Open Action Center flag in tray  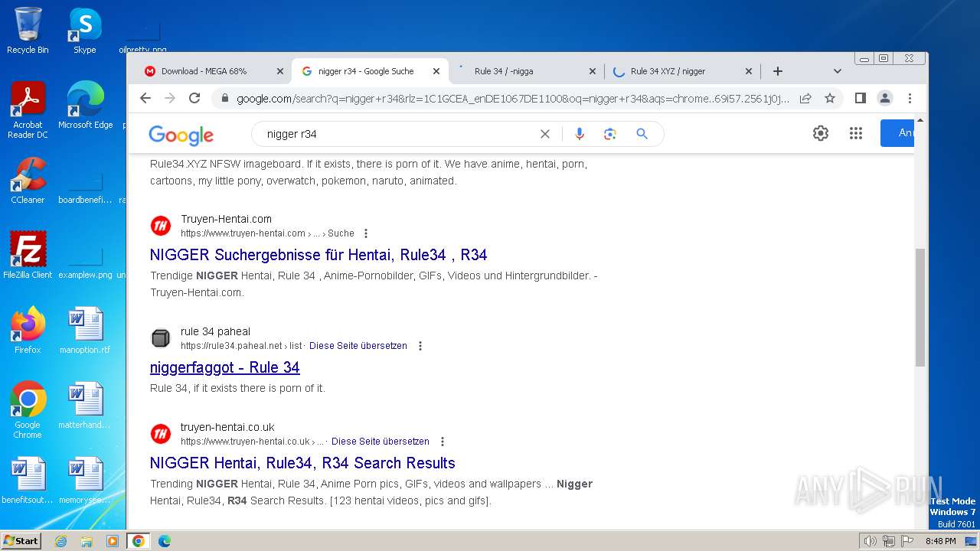click(x=907, y=541)
